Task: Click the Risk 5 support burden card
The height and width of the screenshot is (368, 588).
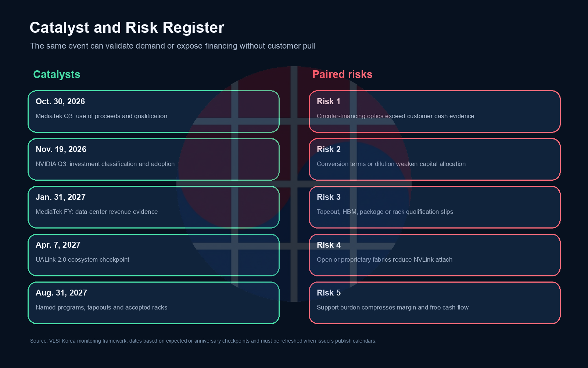Action: tap(435, 303)
